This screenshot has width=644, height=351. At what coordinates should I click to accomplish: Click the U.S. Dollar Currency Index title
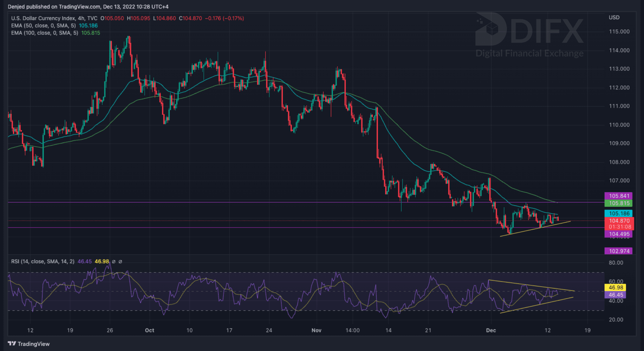[43, 18]
